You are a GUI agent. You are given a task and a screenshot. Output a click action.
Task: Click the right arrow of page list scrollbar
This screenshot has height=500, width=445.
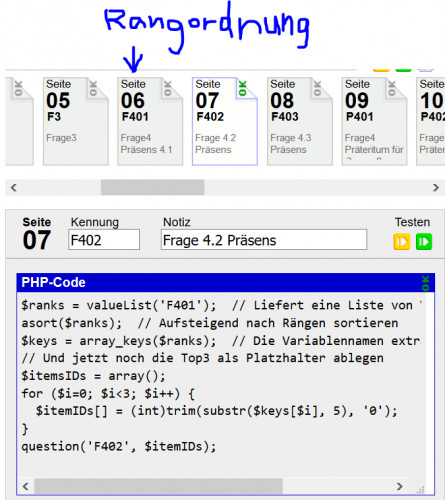[436, 187]
